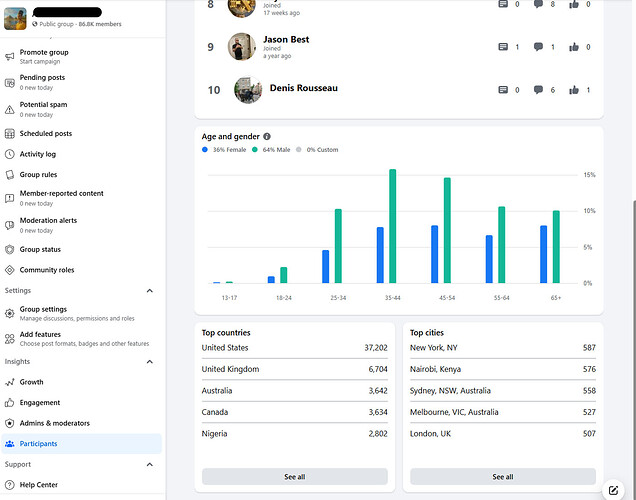Click Denis Rousseau's profile picture

click(x=248, y=90)
